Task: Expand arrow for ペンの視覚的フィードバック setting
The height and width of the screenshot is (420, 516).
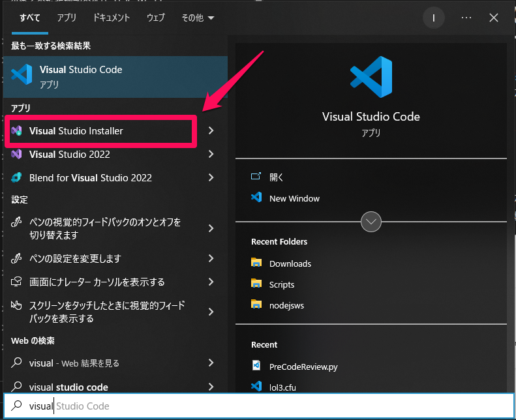Action: tap(211, 228)
